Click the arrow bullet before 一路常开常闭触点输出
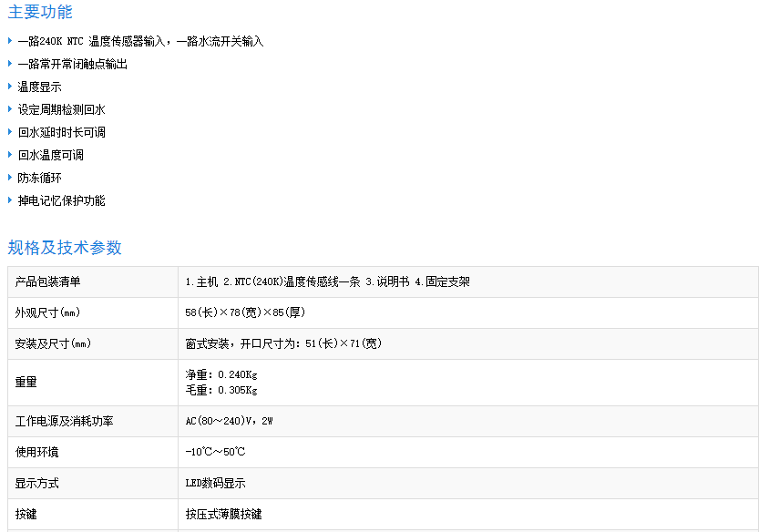Viewport: 769px width, 532px height. [10, 63]
